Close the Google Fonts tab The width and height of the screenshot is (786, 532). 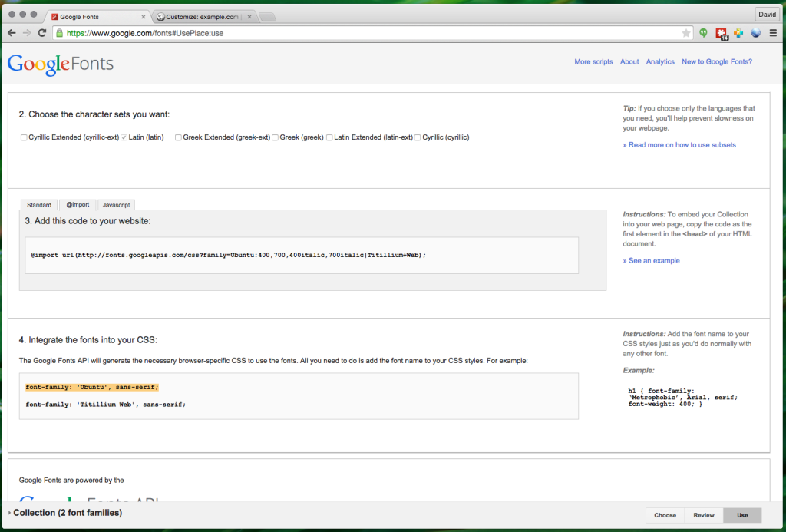tap(144, 17)
